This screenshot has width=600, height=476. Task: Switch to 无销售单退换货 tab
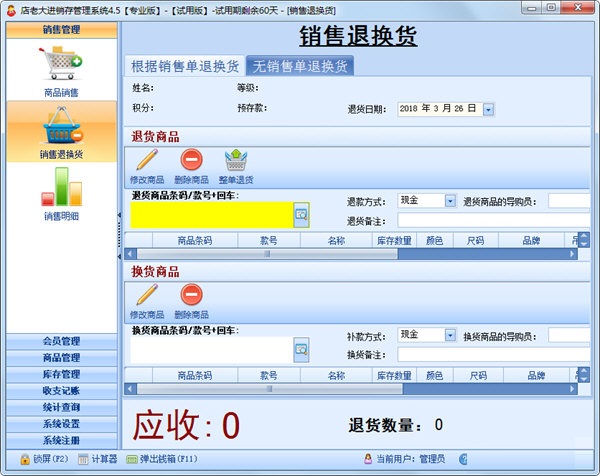click(x=300, y=66)
